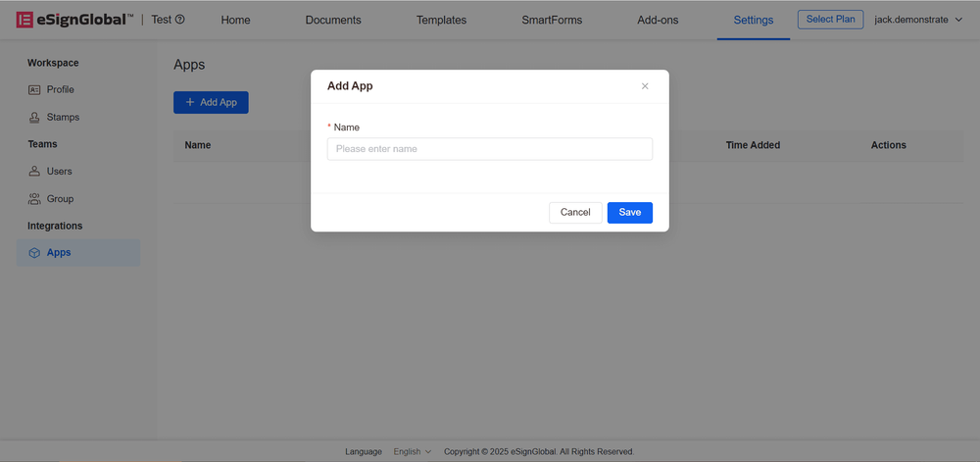Screen dimensions: 980x462
Task: Click the help icon beside Test
Action: pyautogui.click(x=180, y=20)
